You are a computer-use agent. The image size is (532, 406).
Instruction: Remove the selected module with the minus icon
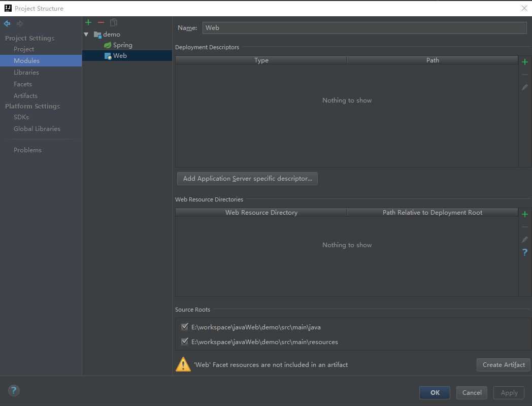point(101,22)
